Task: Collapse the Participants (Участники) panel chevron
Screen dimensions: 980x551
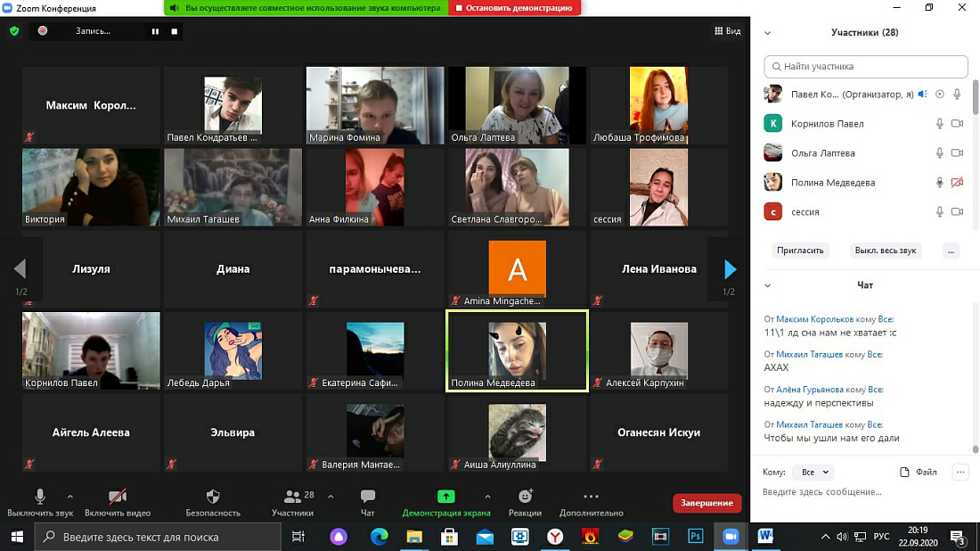Action: pyautogui.click(x=767, y=33)
